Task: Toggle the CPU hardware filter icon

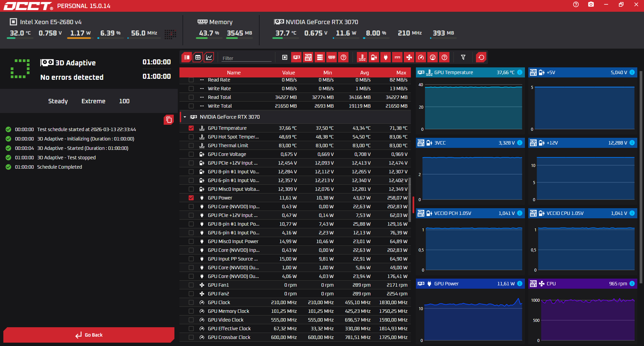Action: 285,57
